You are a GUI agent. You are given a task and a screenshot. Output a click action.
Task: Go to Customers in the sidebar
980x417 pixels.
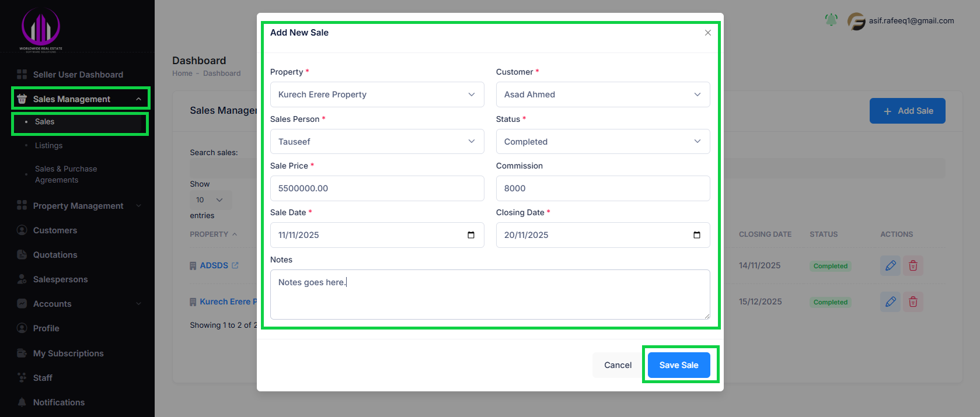point(55,230)
